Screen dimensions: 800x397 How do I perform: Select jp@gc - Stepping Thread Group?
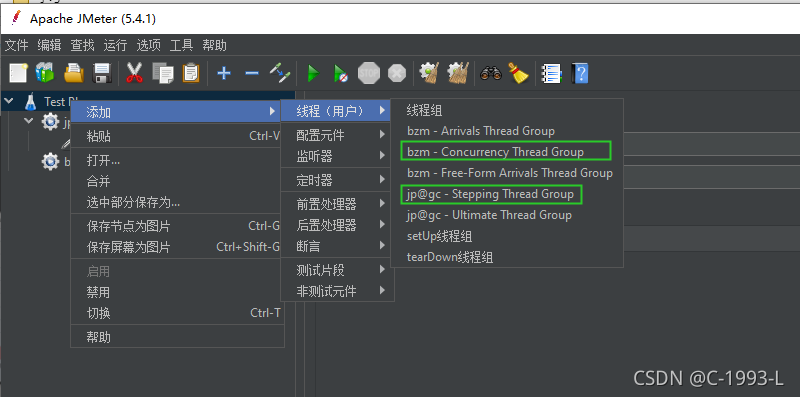pyautogui.click(x=507, y=194)
